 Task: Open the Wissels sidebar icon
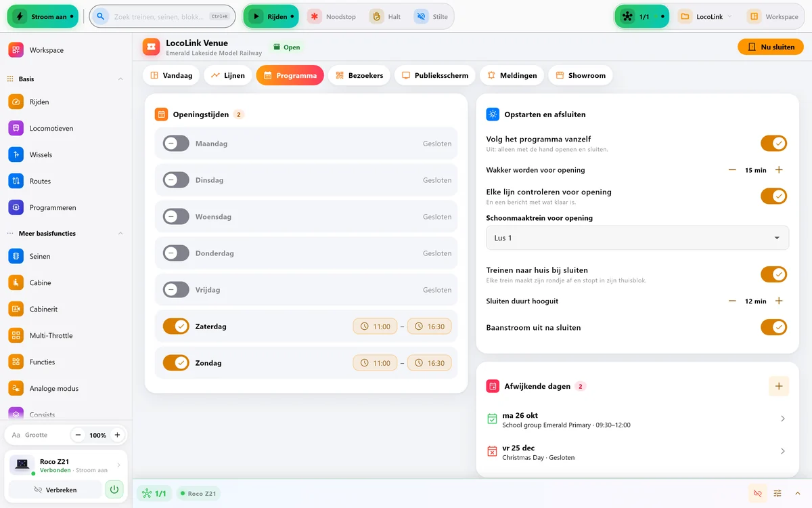(x=16, y=154)
